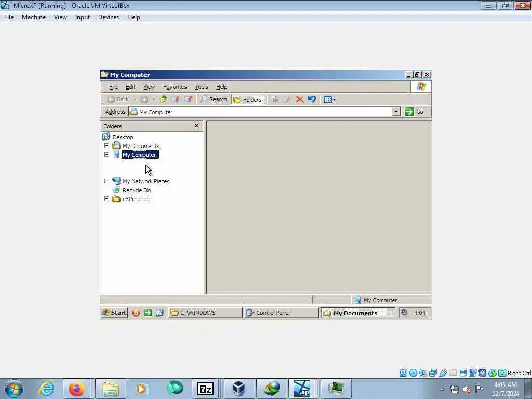Viewport: 532px width, 399px height.
Task: Click the VirtualBox recording status icon
Action: [473, 373]
